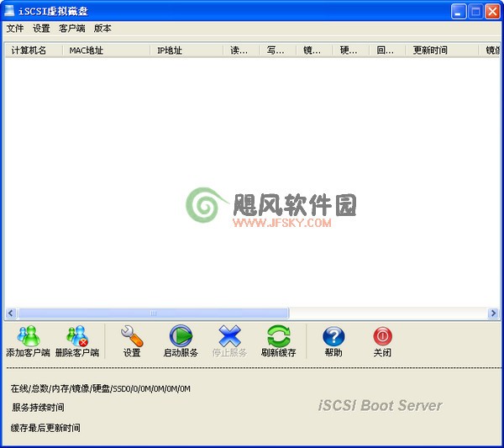Start service with 启动服务 play icon

181,336
